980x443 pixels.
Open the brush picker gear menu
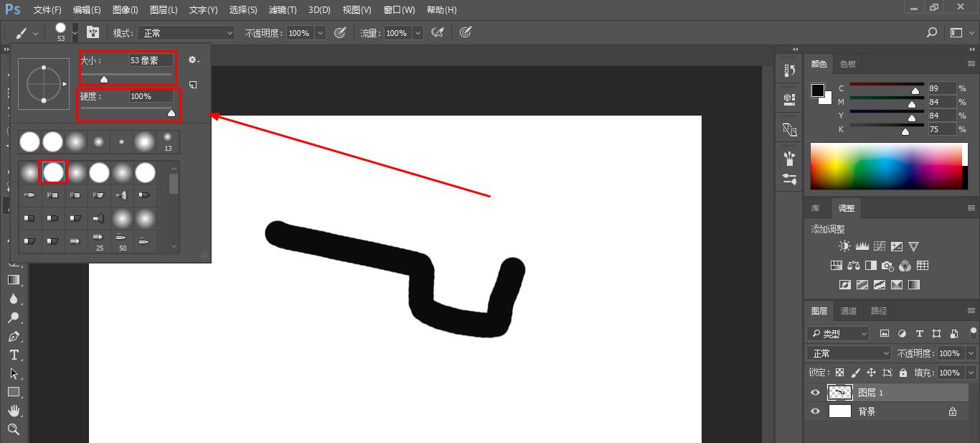193,60
